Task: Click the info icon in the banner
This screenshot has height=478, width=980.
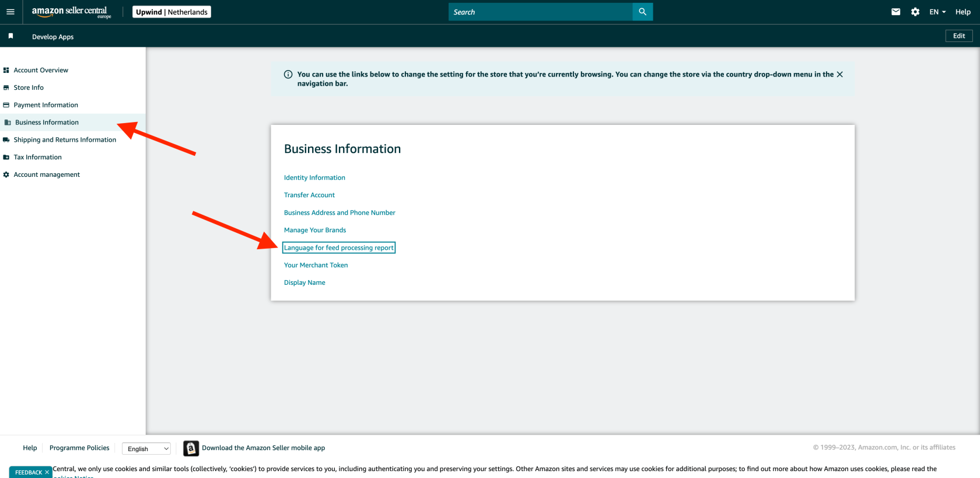Action: tap(288, 74)
